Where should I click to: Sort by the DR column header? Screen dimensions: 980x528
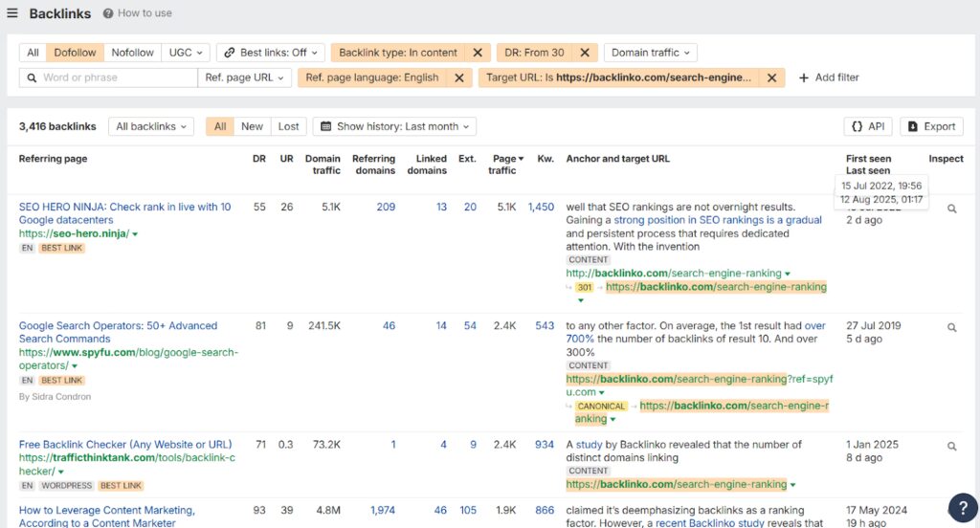[x=259, y=159]
